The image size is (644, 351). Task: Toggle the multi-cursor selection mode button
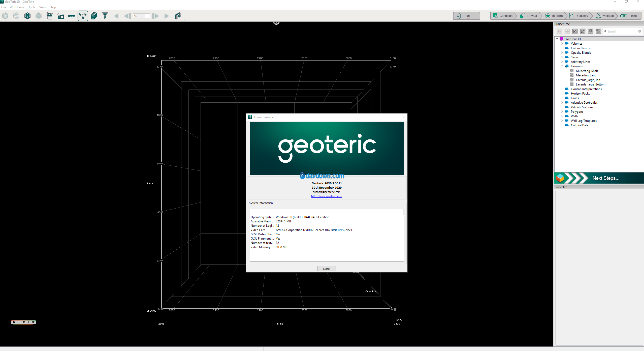[x=83, y=16]
